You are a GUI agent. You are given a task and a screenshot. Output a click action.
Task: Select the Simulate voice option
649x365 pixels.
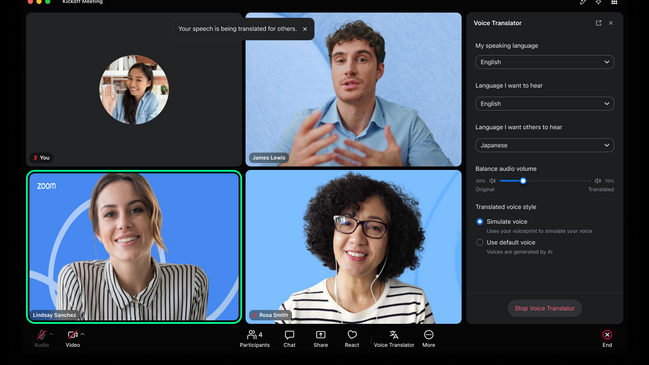coord(480,221)
